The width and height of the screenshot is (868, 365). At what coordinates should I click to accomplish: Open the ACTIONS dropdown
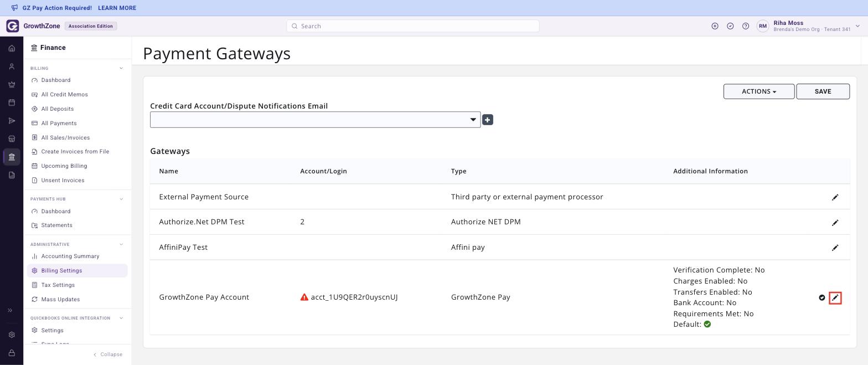coord(759,91)
